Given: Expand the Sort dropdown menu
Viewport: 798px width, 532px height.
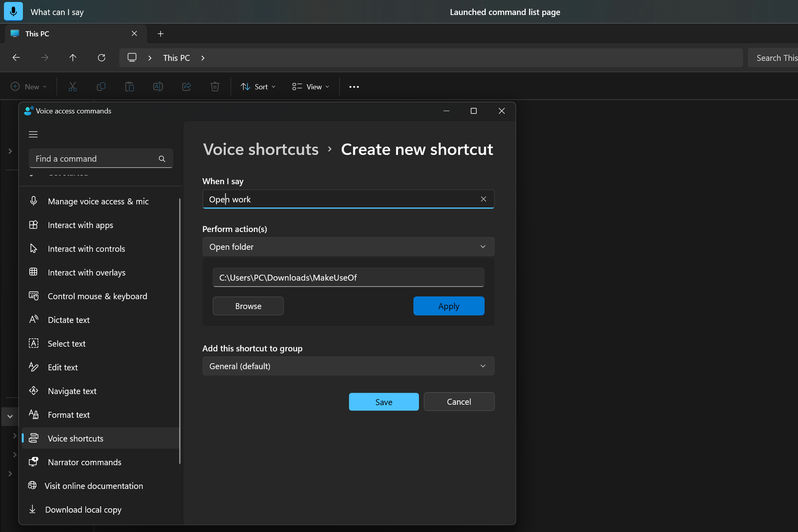Looking at the screenshot, I should pos(258,87).
